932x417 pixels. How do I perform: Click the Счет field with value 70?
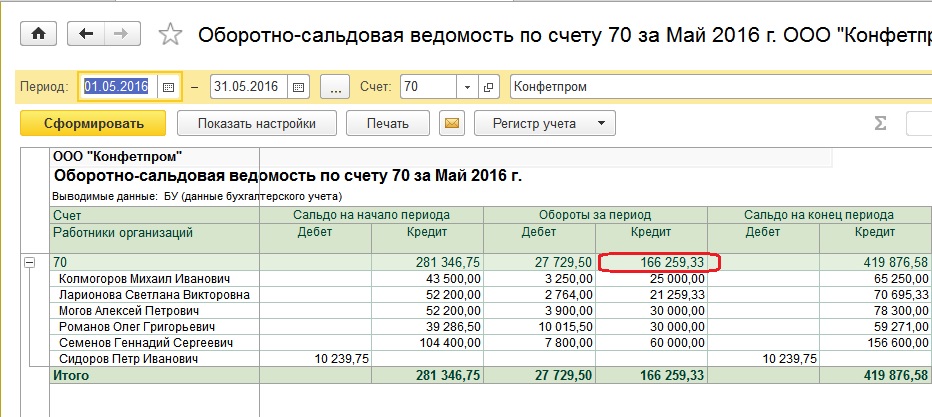coord(429,87)
